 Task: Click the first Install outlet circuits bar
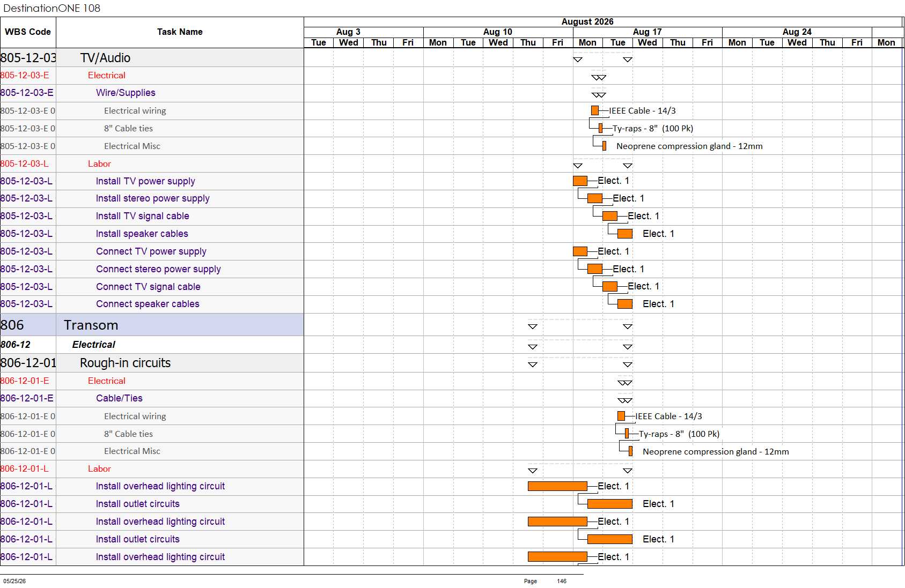(x=610, y=504)
